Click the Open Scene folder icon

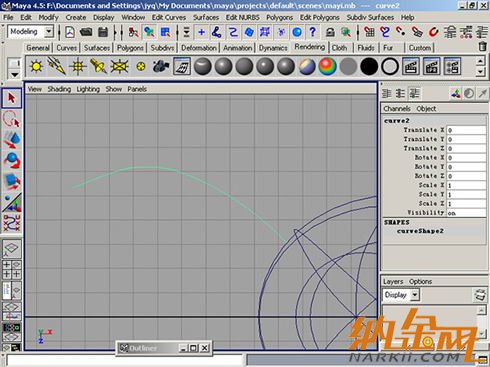point(86,32)
